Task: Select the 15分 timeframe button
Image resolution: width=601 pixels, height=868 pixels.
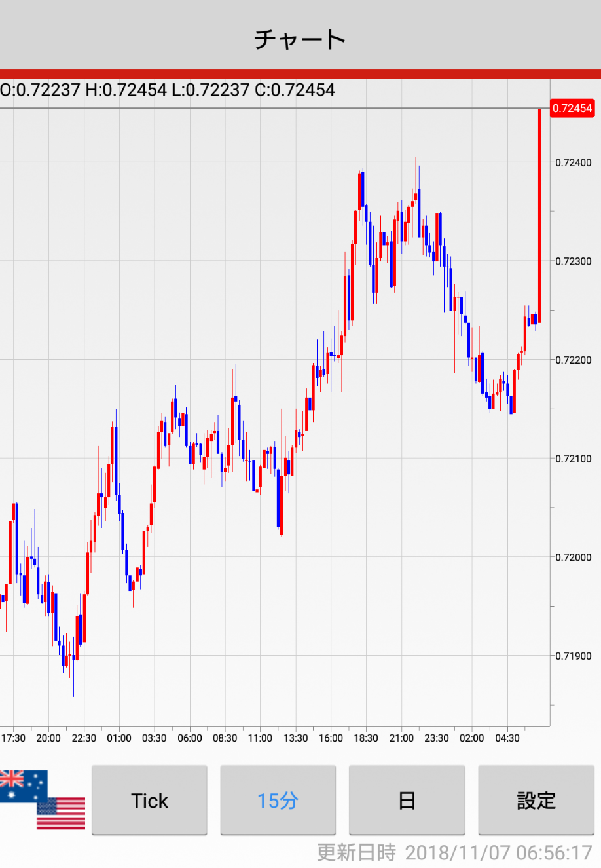Action: 278,801
